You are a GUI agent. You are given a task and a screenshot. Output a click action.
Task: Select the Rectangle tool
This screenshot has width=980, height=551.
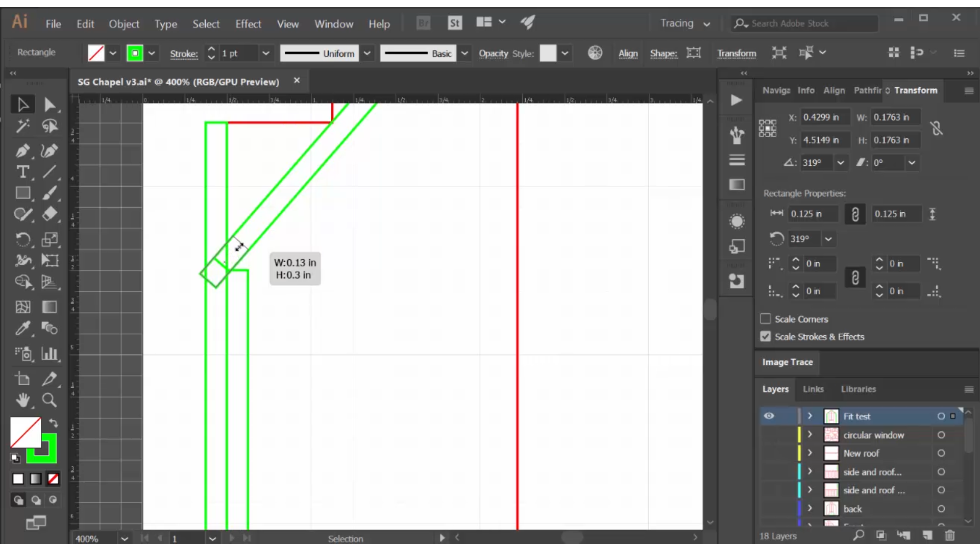[x=22, y=194]
